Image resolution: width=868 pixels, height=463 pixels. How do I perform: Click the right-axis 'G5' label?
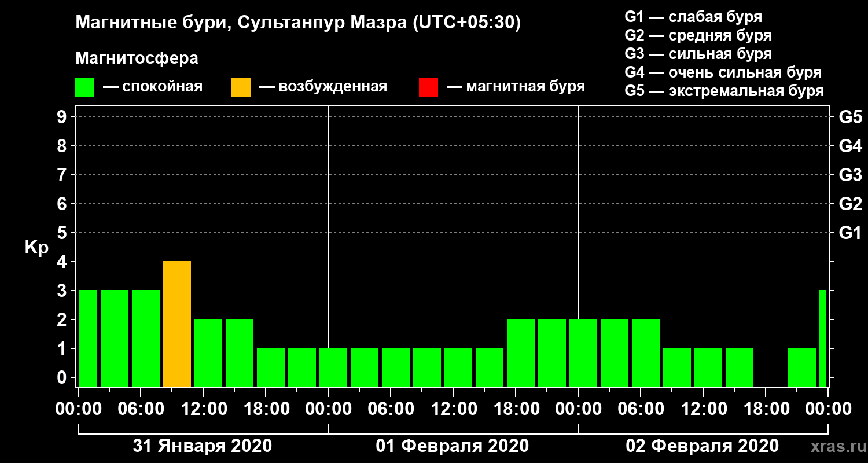point(850,117)
